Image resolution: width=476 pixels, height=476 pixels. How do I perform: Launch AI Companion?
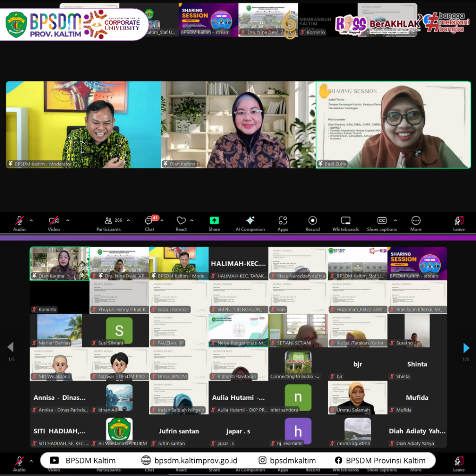click(250, 223)
